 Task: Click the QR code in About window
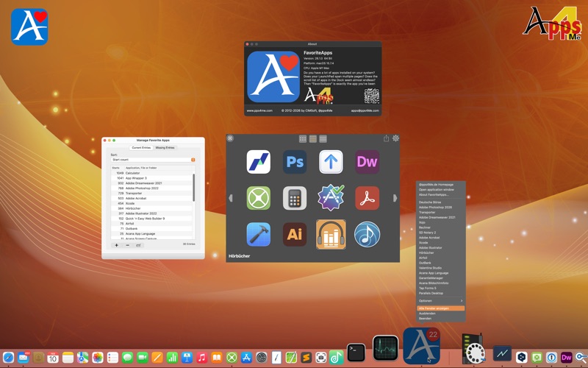click(372, 96)
